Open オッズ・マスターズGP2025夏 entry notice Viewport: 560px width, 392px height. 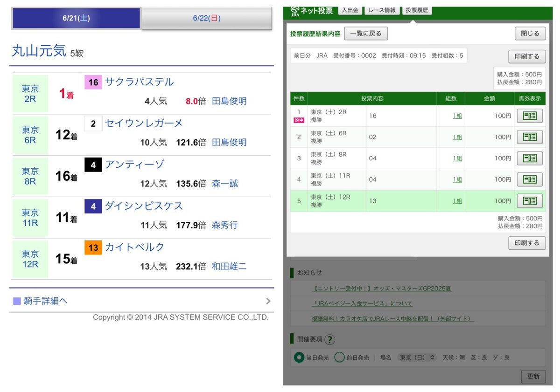click(382, 289)
